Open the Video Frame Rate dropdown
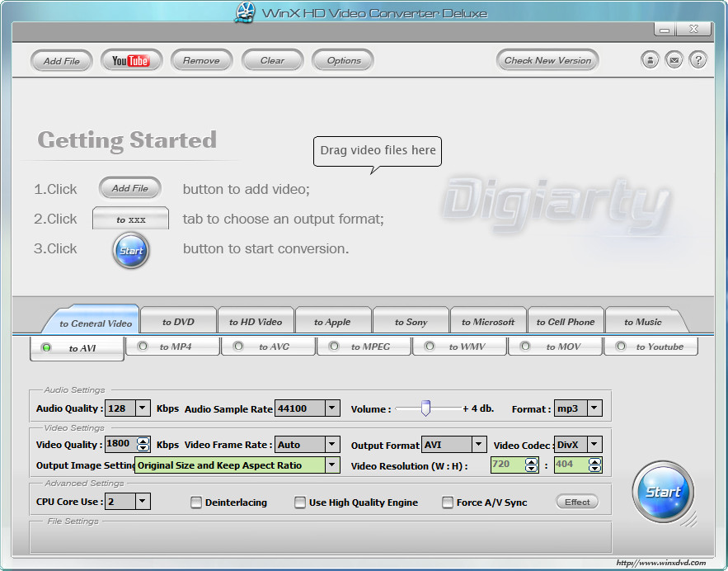This screenshot has height=571, width=728. coord(332,444)
